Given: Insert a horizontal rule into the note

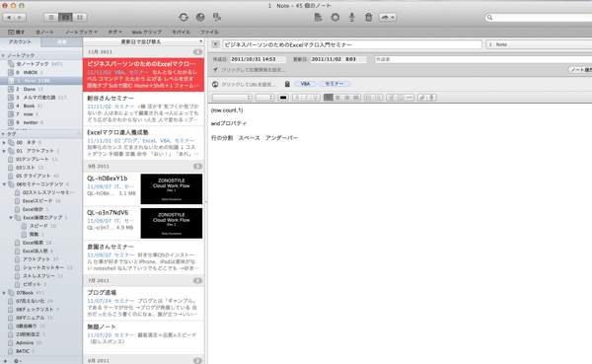Looking at the screenshot, I should [409, 98].
